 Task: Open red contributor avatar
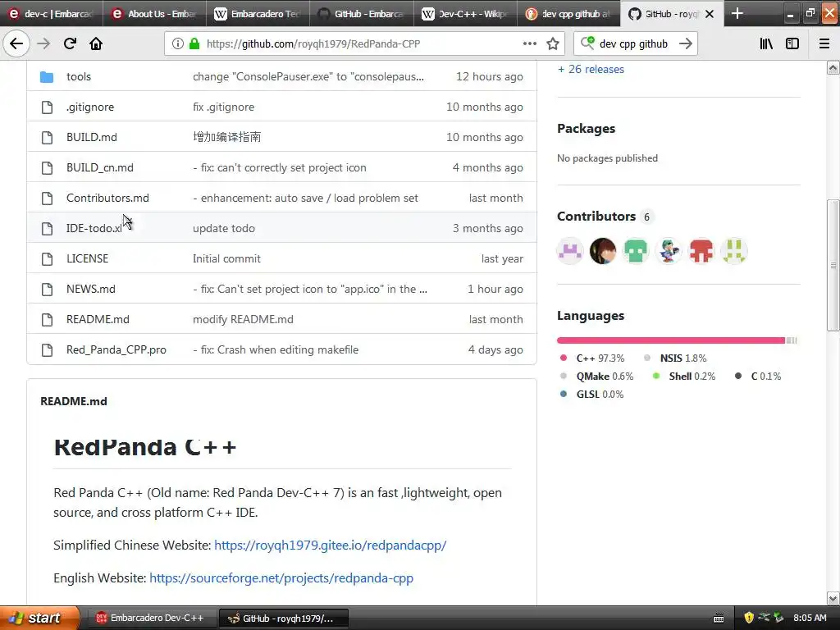pos(701,251)
